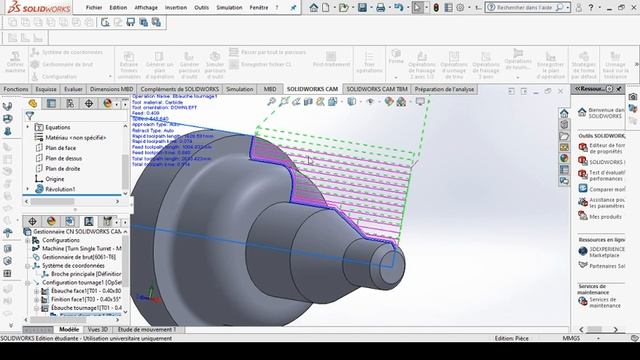Screen dimensions: 640x360
Task: Click the MMGS units in status bar
Action: [571, 338]
